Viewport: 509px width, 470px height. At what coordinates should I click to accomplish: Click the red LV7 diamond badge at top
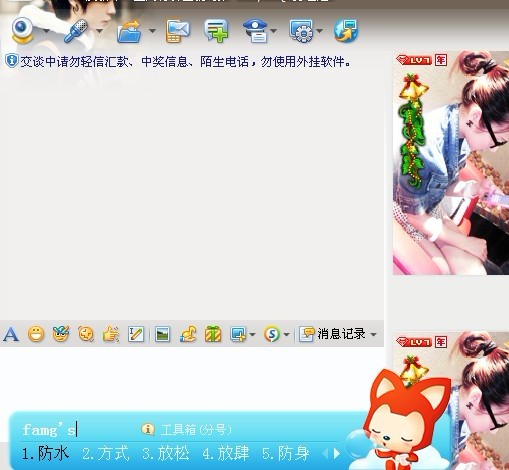pyautogui.click(x=414, y=60)
